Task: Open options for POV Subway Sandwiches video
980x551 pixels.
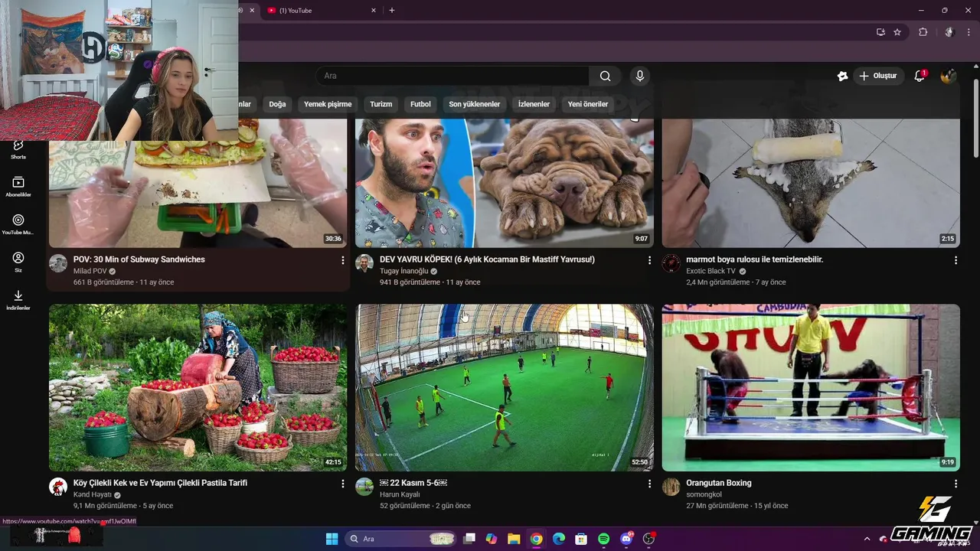Action: (342, 260)
